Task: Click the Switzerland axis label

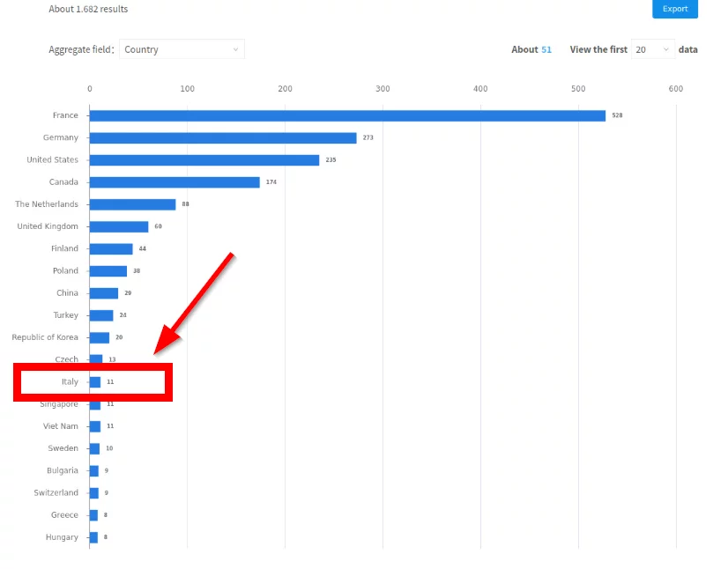Action: point(56,493)
